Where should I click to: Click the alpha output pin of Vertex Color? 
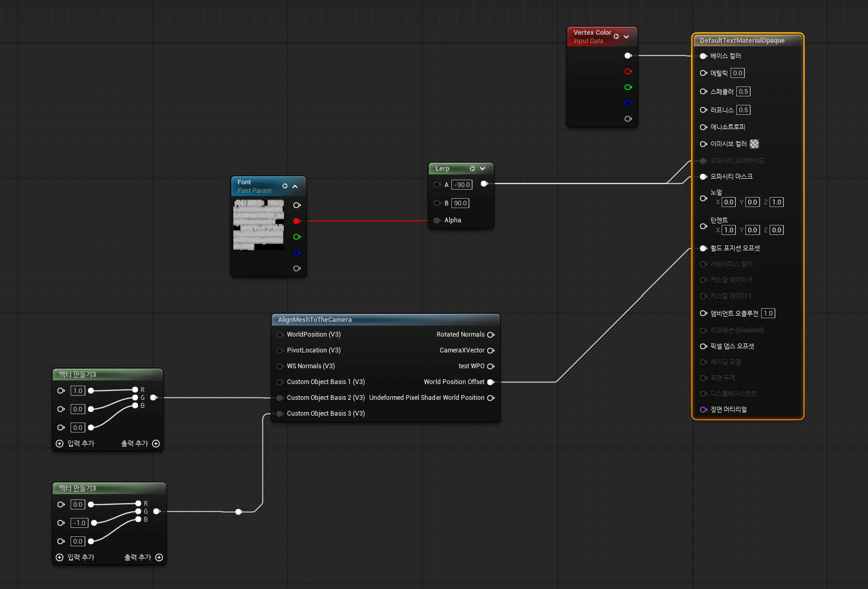[628, 119]
